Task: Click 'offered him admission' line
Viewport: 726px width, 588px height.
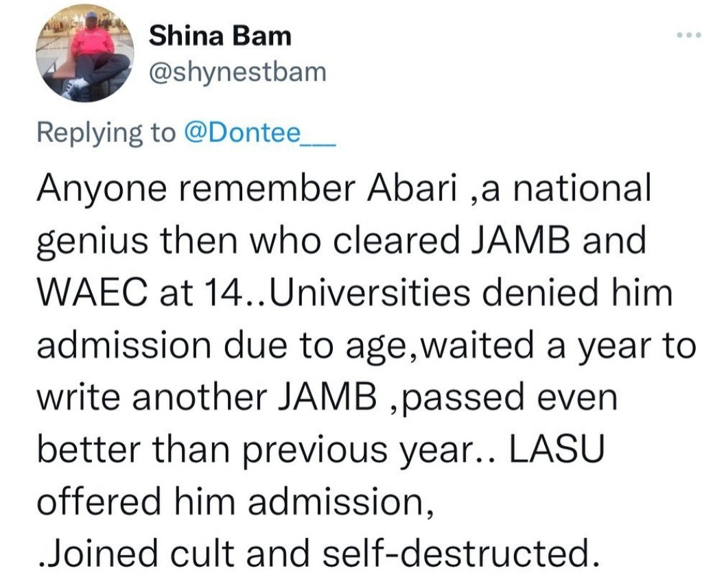Action: click(233, 501)
